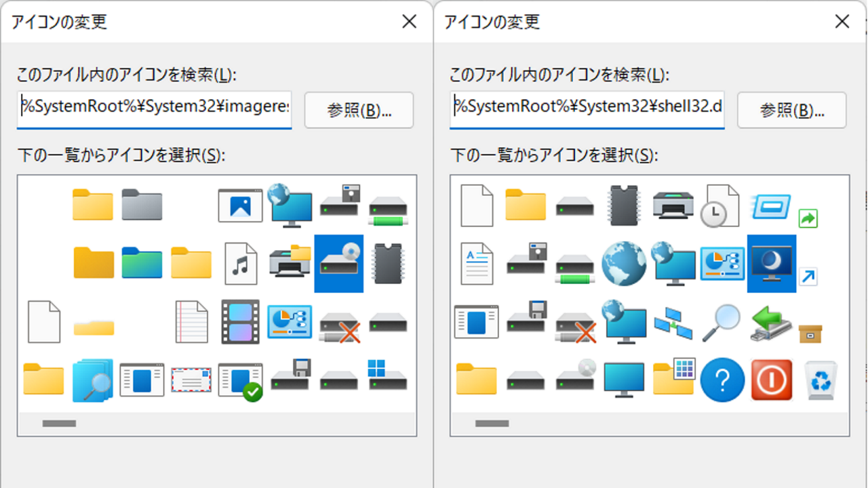Pick the drive with Windows logo icon

pos(388,375)
